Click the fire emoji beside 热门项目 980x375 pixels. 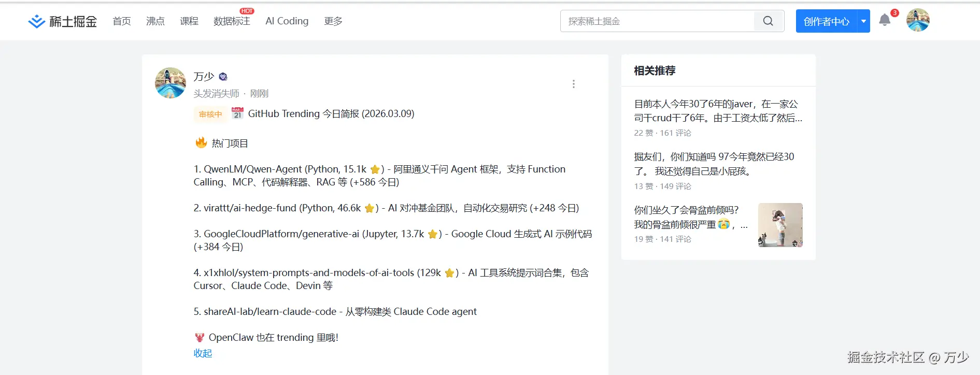pos(201,142)
